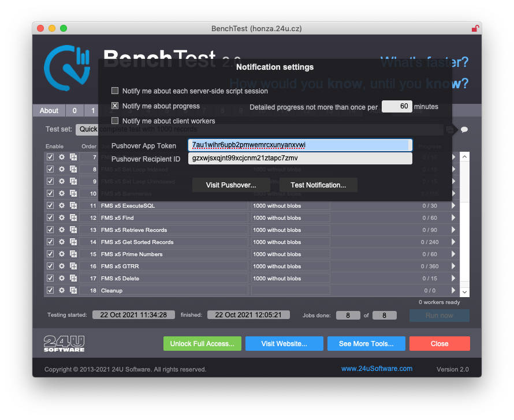Open settings gear for FMS x5 Find
The image size is (514, 420).
click(62, 217)
